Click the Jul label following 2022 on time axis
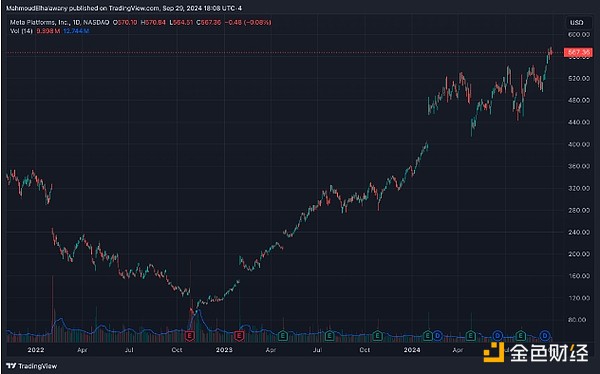600x374 pixels. [x=129, y=350]
